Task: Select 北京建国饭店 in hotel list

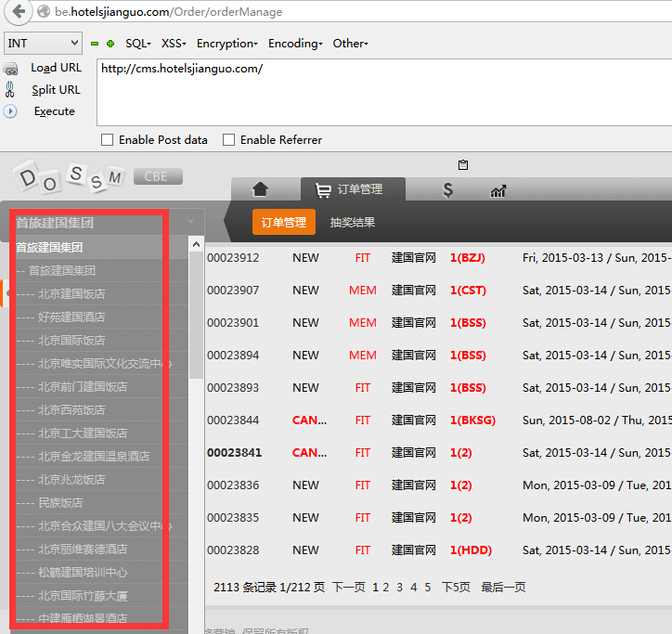Action: [71, 294]
